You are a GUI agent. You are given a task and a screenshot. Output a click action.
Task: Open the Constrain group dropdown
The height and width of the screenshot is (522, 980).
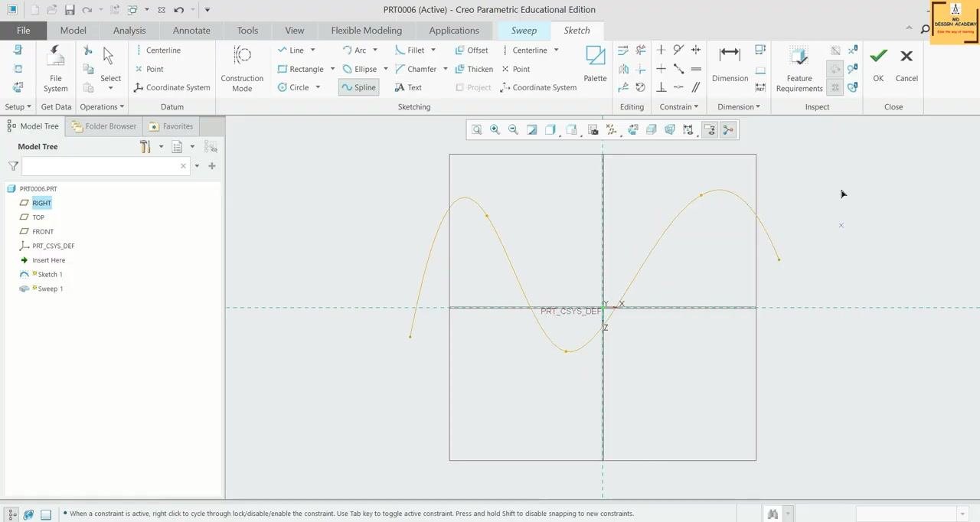tap(679, 107)
